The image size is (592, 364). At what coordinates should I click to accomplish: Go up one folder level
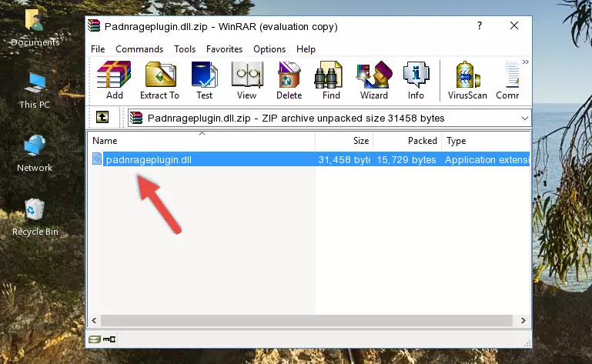102,118
